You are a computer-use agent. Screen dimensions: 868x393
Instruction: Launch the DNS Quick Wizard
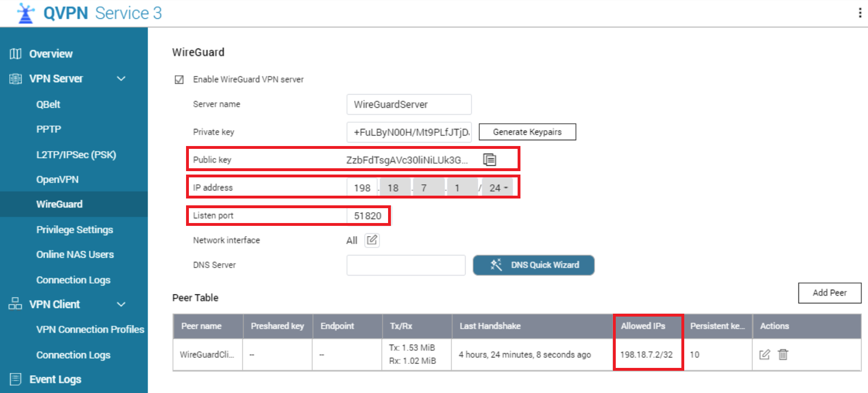pyautogui.click(x=534, y=265)
